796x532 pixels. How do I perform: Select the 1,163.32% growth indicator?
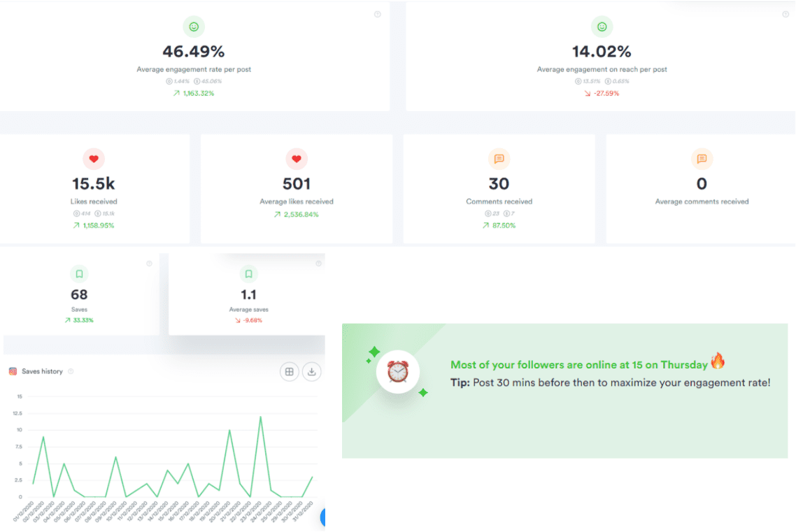click(194, 93)
